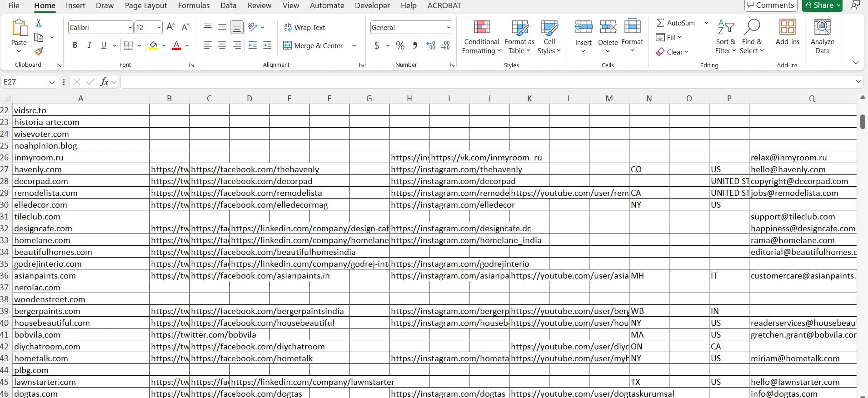The width and height of the screenshot is (868, 398).
Task: Open the Add-ins button
Action: 787,32
